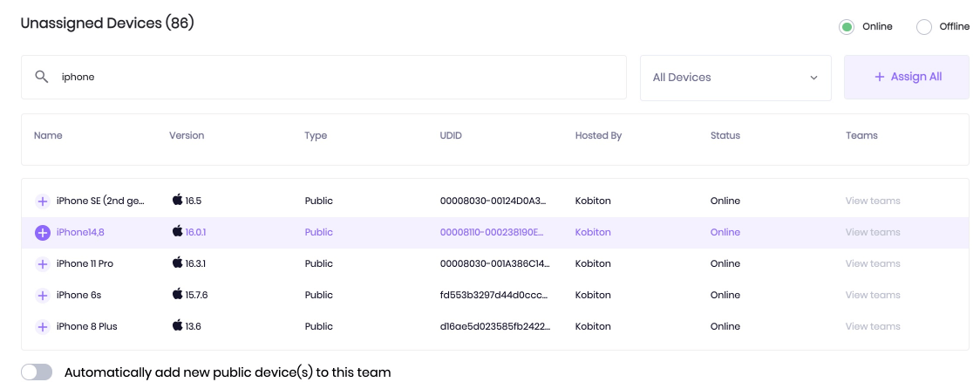The image size is (980, 389).
Task: Open View teams for iPhone 11 Pro
Action: click(873, 263)
